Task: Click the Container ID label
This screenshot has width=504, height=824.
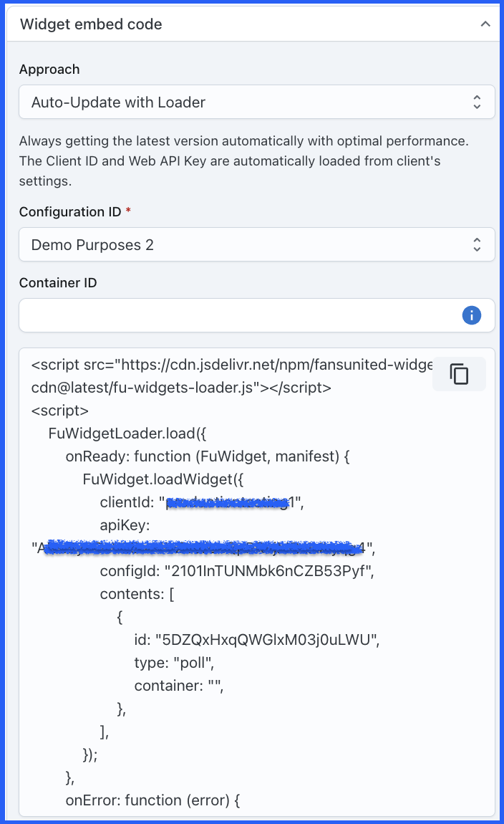Action: [58, 283]
